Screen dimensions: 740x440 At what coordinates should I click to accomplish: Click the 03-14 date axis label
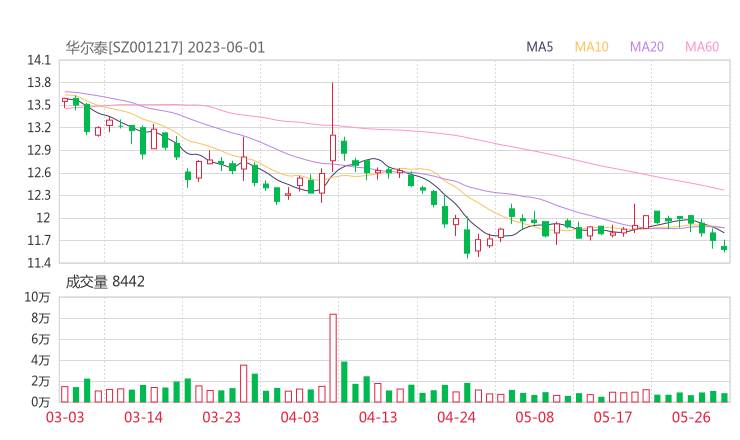tap(143, 417)
